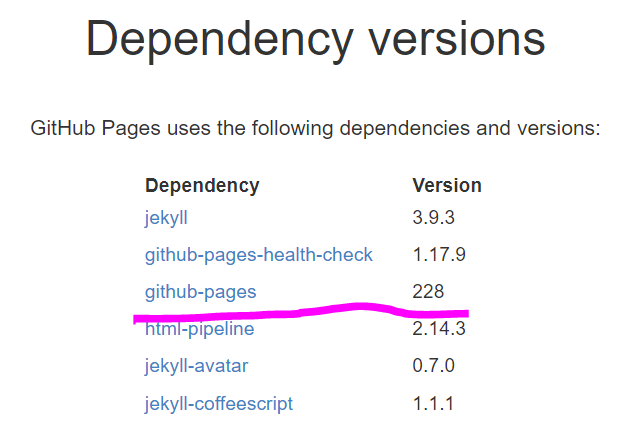The image size is (641, 427).
Task: Open the github-pages-health-check link
Action: point(259,255)
